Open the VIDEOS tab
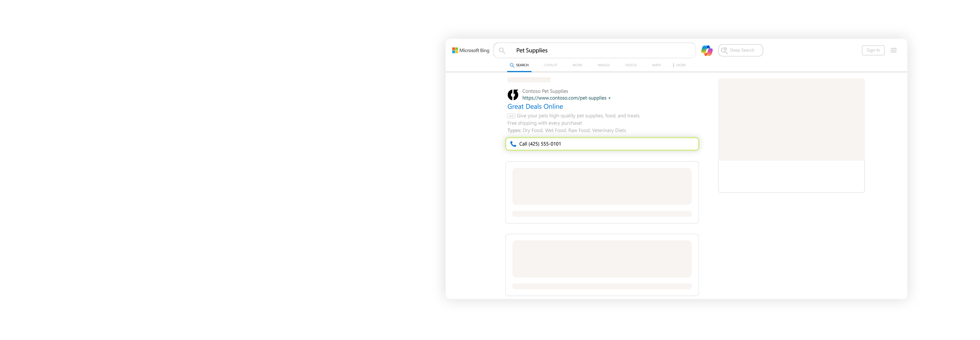The width and height of the screenshot is (980, 340). (x=631, y=65)
